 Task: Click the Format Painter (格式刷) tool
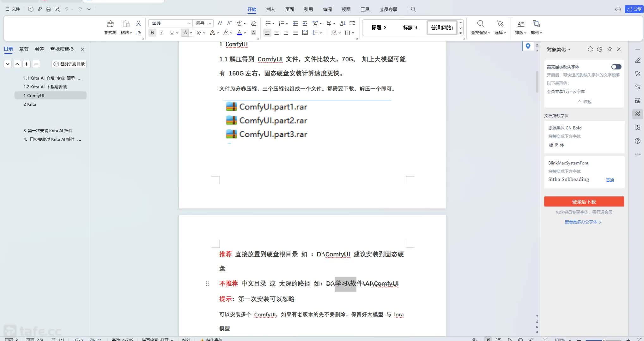tap(110, 27)
